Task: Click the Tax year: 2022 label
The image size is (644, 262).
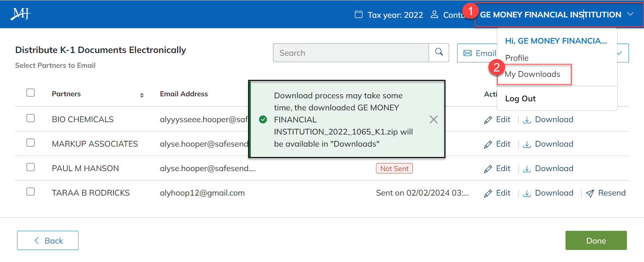Action: pyautogui.click(x=395, y=15)
